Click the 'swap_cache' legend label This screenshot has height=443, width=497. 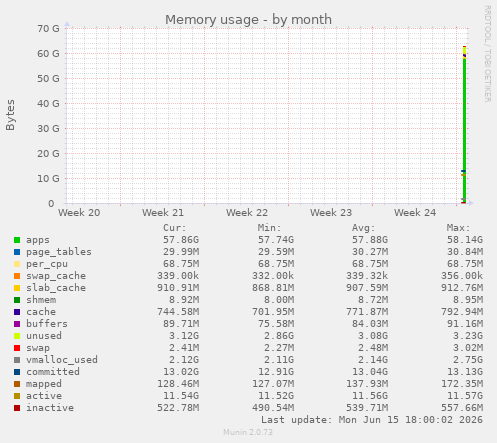coord(56,276)
